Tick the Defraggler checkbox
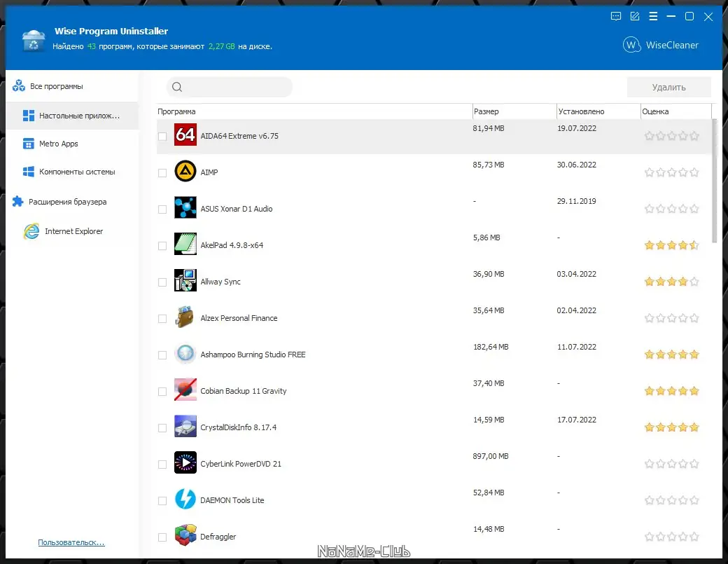728x564 pixels. click(x=162, y=537)
